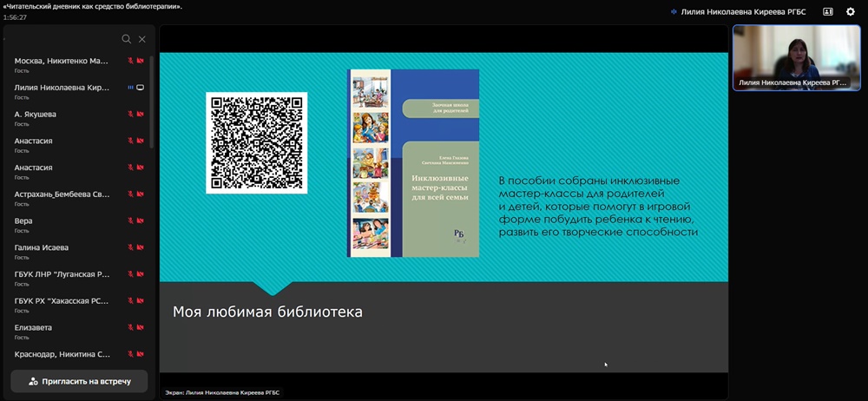Viewport: 868px width, 401px height.
Task: Click the Инклюзивные мастер-классы book cover
Action: tap(413, 163)
